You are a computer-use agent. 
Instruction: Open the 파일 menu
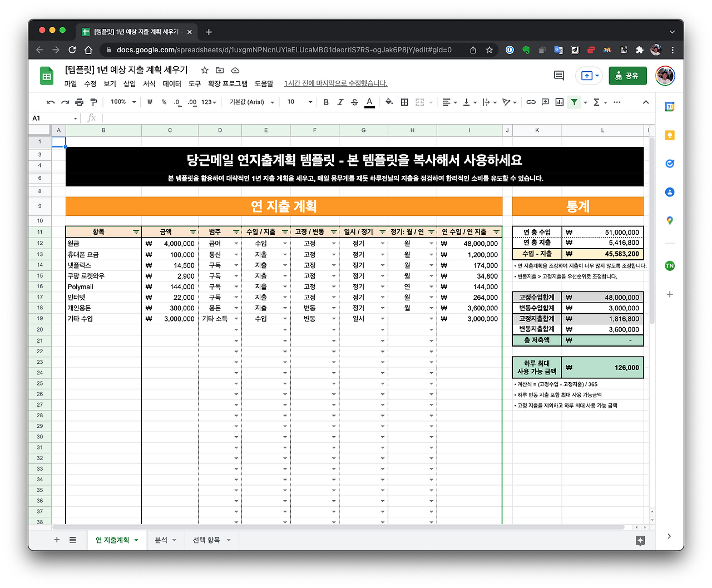[71, 83]
